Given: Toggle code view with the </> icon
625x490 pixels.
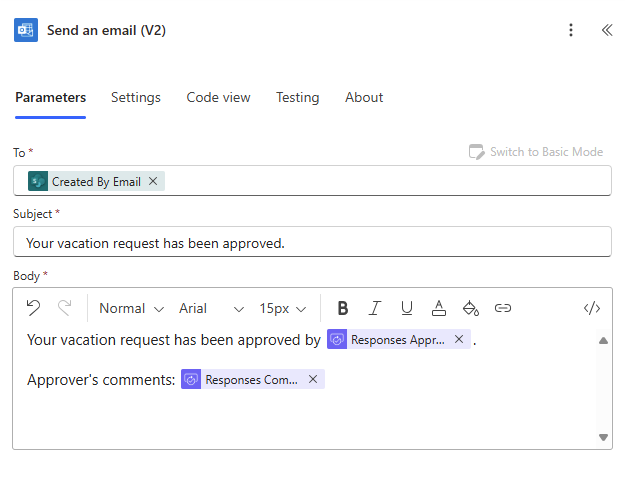Looking at the screenshot, I should point(591,308).
